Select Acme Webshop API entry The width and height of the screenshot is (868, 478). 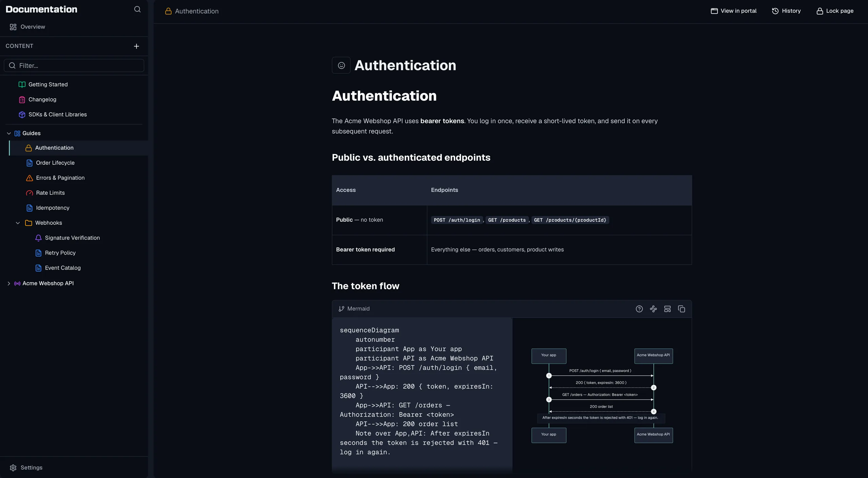[48, 283]
